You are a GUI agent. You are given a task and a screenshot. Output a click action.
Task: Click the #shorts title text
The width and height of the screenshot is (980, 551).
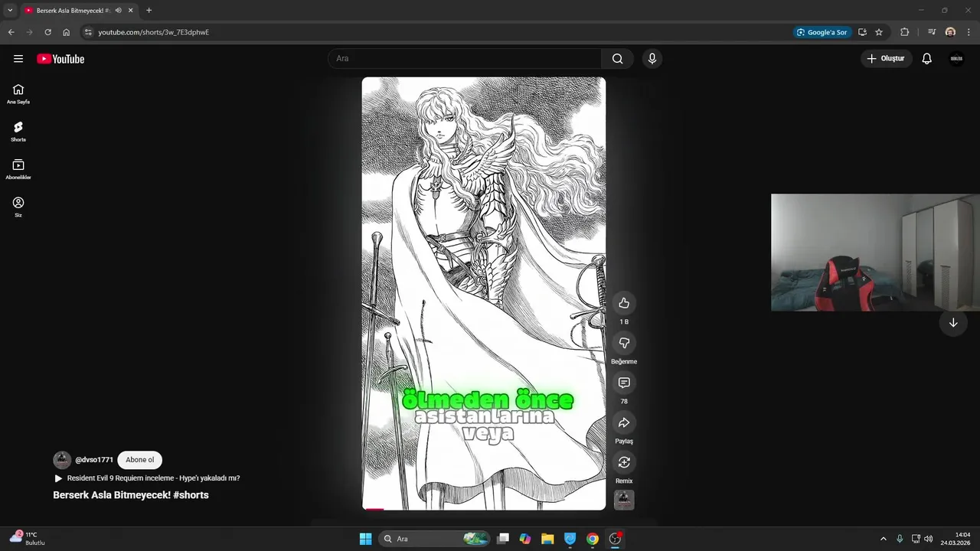point(191,495)
